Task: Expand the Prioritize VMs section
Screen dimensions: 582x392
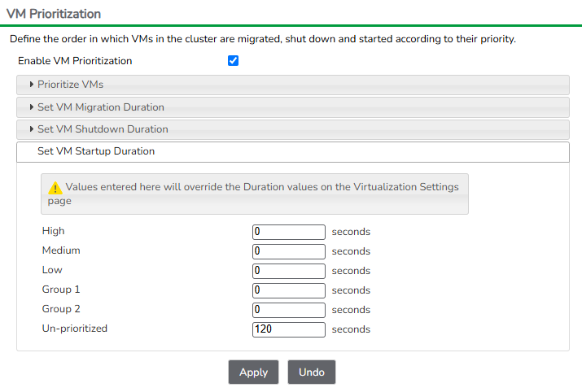Action: [293, 85]
